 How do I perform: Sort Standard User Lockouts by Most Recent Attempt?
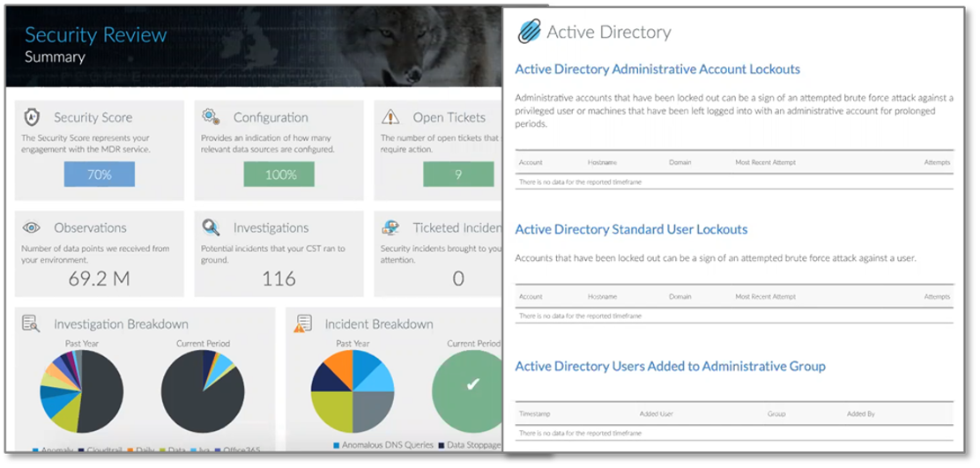pos(766,297)
